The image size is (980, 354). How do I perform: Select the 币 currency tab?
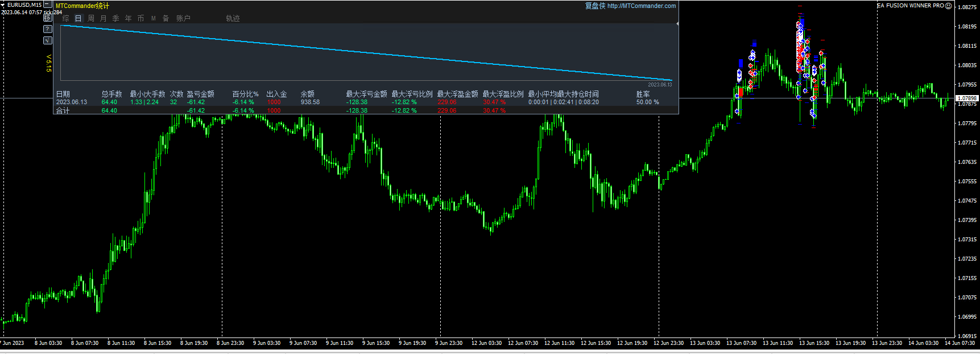coord(141,19)
